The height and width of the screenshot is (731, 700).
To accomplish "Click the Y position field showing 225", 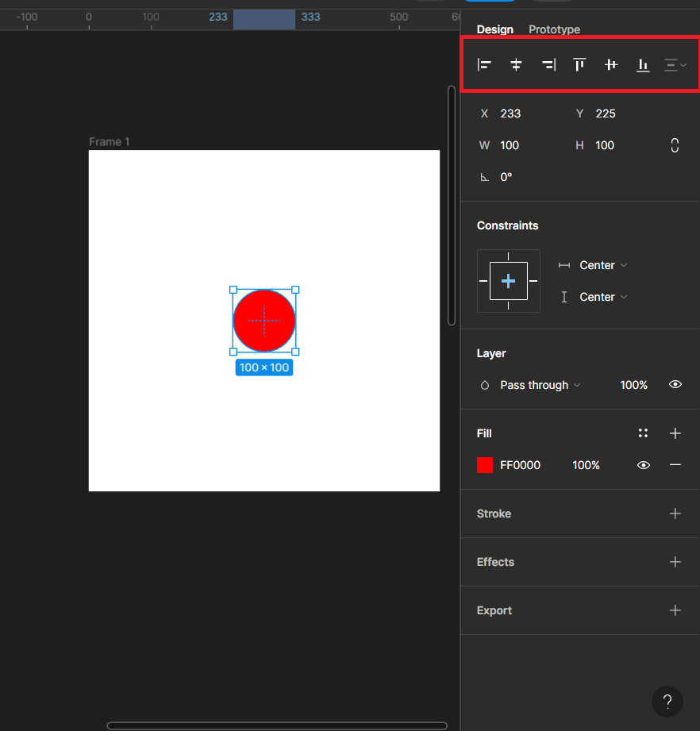I will (606, 113).
